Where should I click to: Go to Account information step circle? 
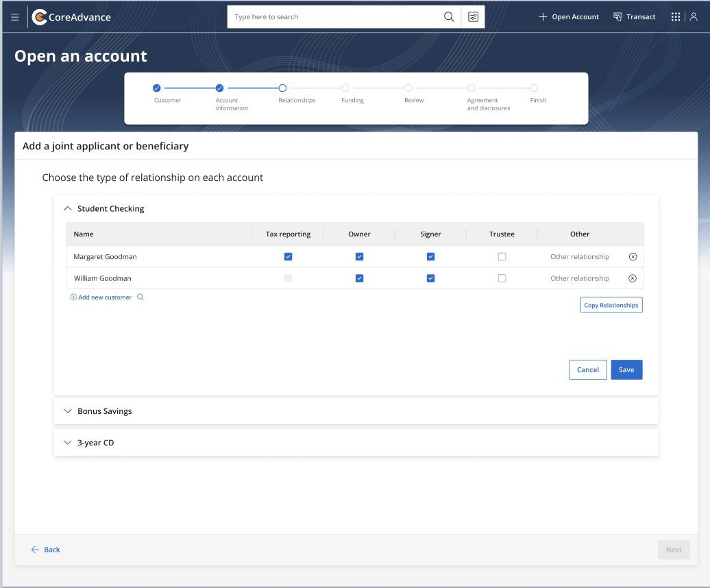tap(219, 88)
